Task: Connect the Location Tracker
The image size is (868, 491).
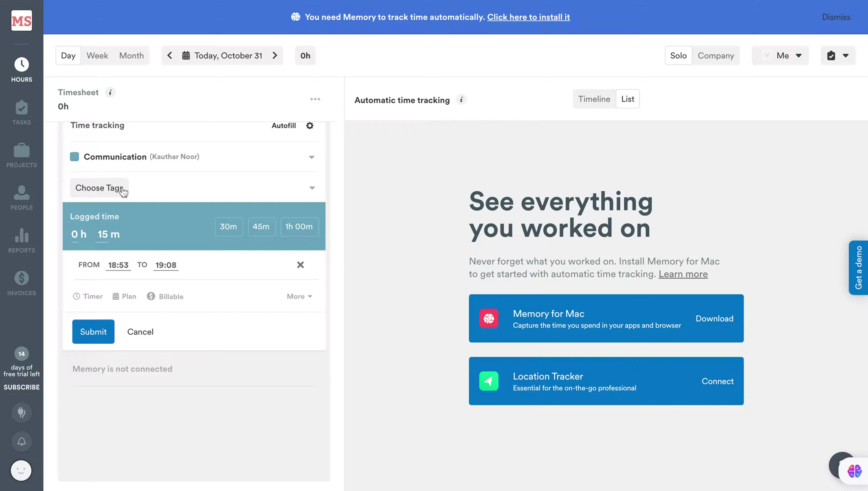Action: tap(717, 381)
